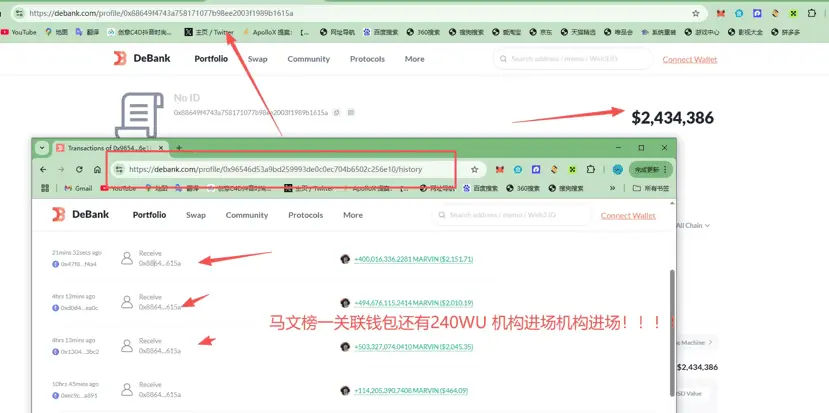Open the profile avatar in front window toolbar
Viewport: 829px width, 413px height.
(618, 170)
